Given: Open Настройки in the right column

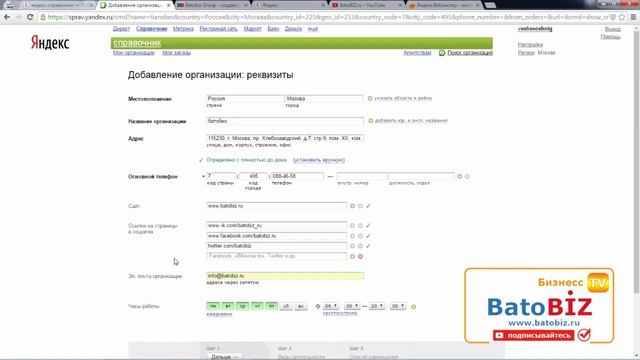Looking at the screenshot, I should click(x=530, y=44).
